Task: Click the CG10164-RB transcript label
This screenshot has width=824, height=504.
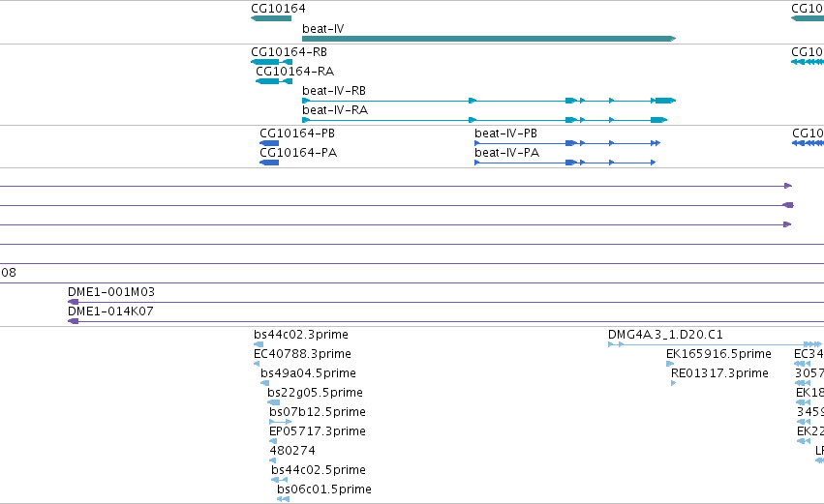Action: [x=290, y=52]
